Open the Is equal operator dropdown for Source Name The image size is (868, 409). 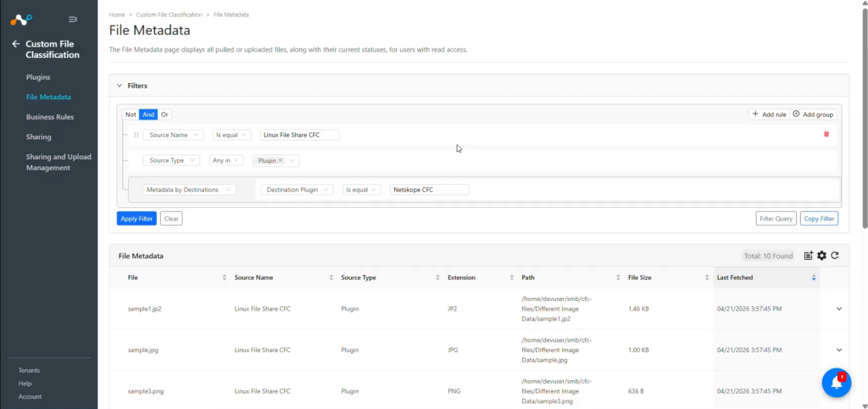[231, 135]
